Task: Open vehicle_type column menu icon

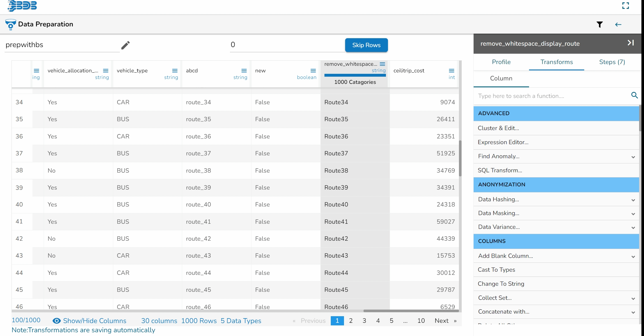Action: (x=175, y=71)
